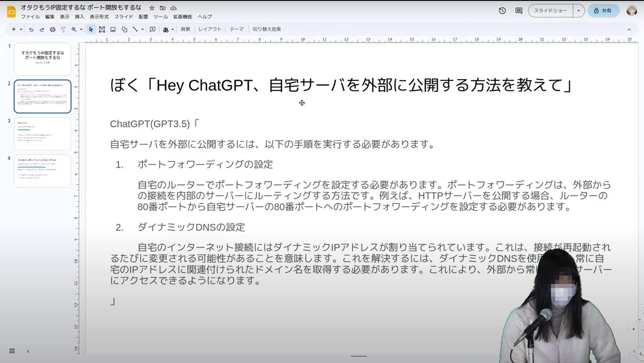This screenshot has width=644, height=363.
Task: Click the user account avatar
Action: pyautogui.click(x=631, y=11)
